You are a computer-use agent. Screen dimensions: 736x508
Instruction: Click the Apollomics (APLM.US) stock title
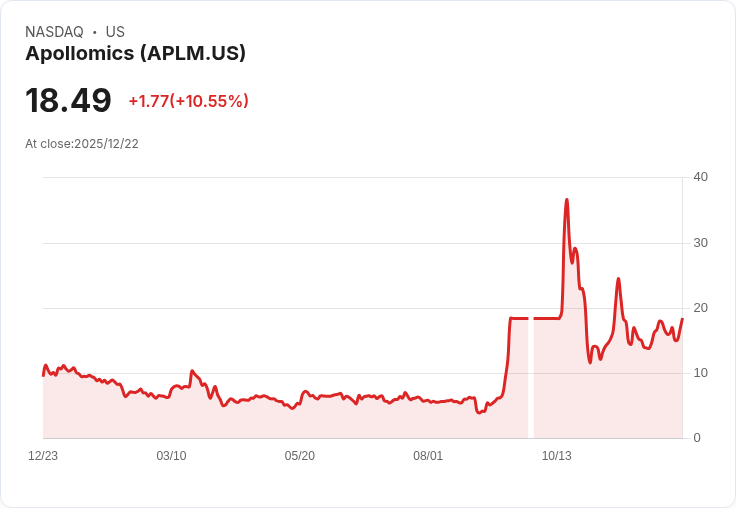[x=135, y=54]
